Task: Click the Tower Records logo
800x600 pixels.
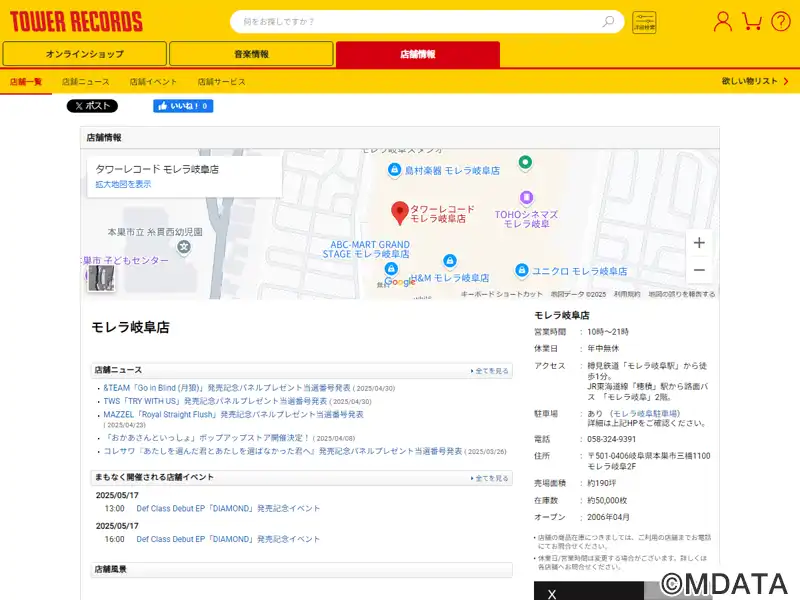Action: pyautogui.click(x=76, y=21)
